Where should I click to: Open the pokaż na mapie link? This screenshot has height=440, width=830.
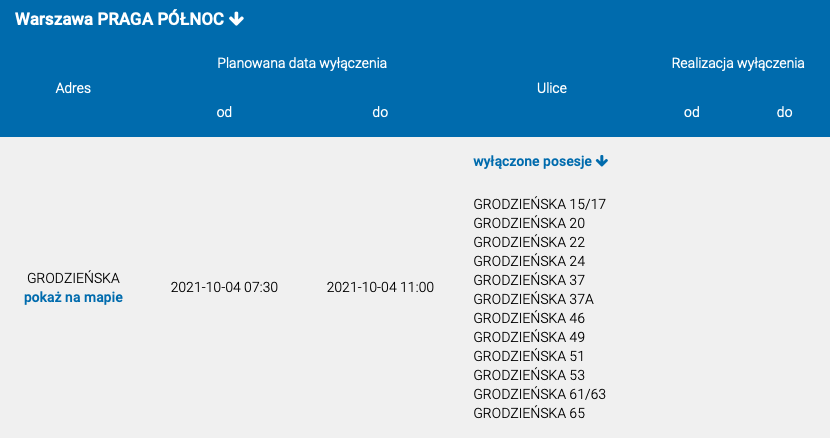coord(74,298)
